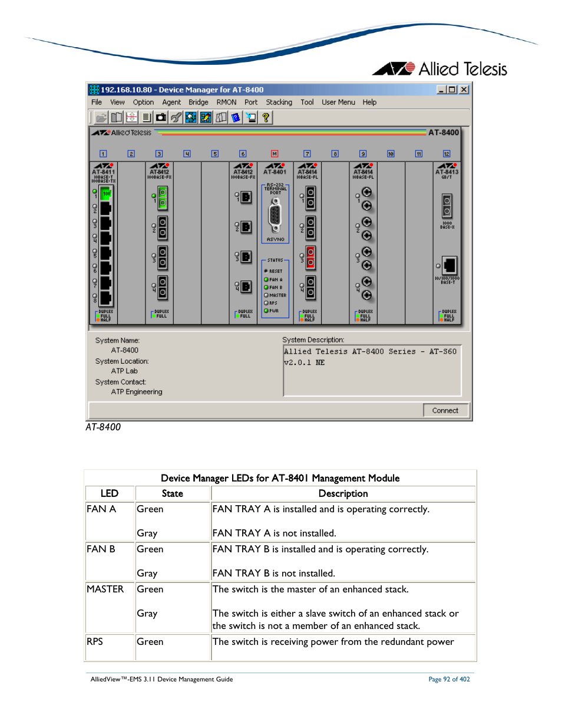Click the blue book toolbar icon
This screenshot has height=728, width=562.
tap(236, 117)
